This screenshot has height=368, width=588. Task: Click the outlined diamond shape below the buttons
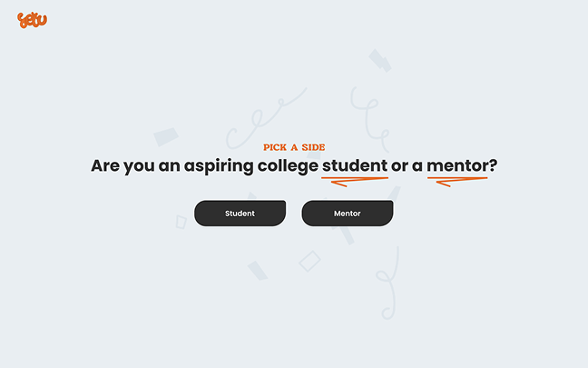(x=310, y=262)
